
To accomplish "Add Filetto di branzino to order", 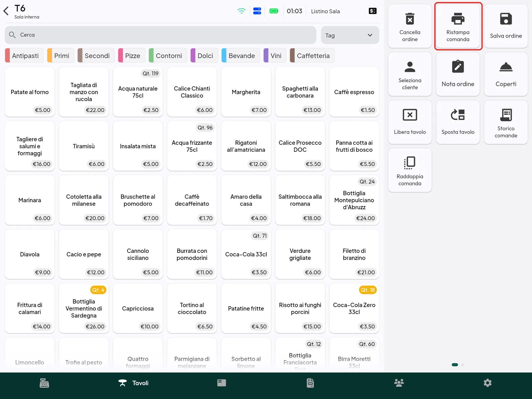I will pyautogui.click(x=354, y=254).
